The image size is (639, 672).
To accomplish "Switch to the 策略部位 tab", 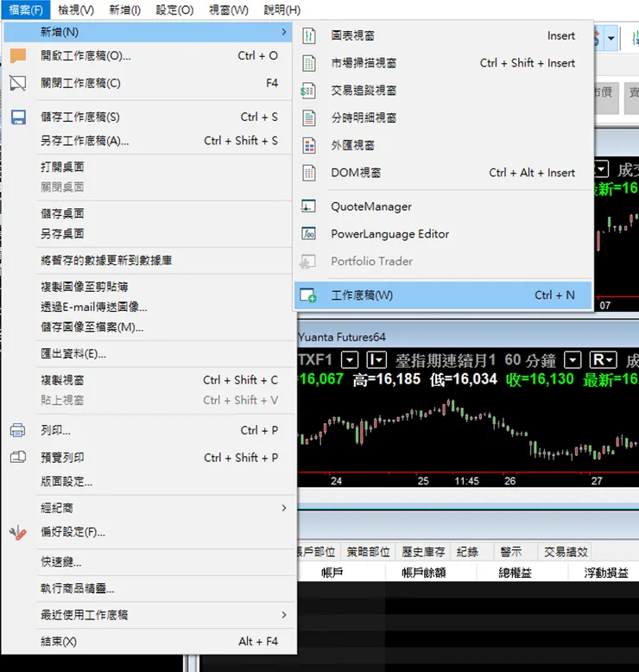I will pos(368,552).
